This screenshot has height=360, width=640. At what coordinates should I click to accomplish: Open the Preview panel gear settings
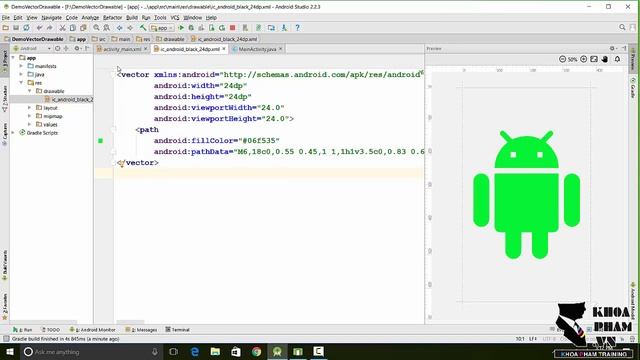click(x=612, y=48)
